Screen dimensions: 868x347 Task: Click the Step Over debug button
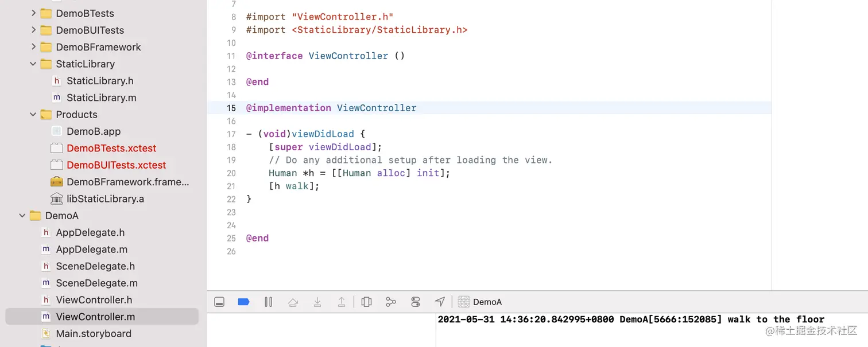293,302
